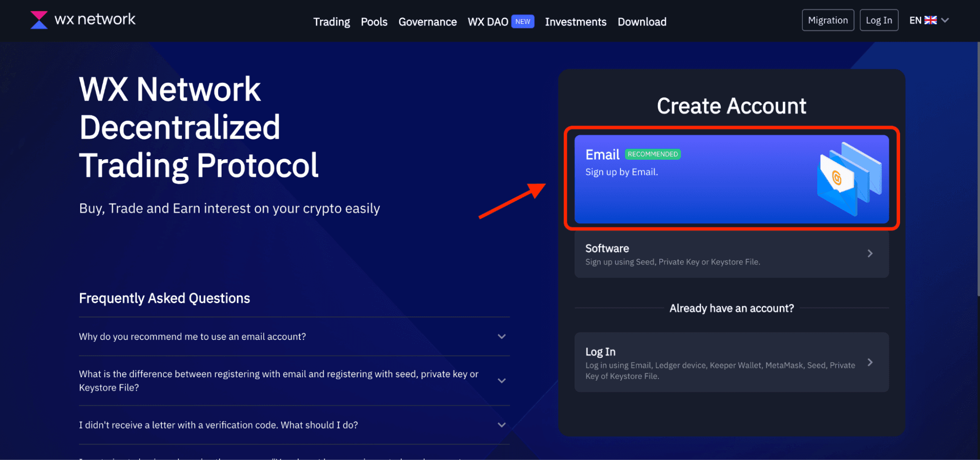Click the email envelopes illustration
Screen dimensions: 980x460
(x=849, y=179)
